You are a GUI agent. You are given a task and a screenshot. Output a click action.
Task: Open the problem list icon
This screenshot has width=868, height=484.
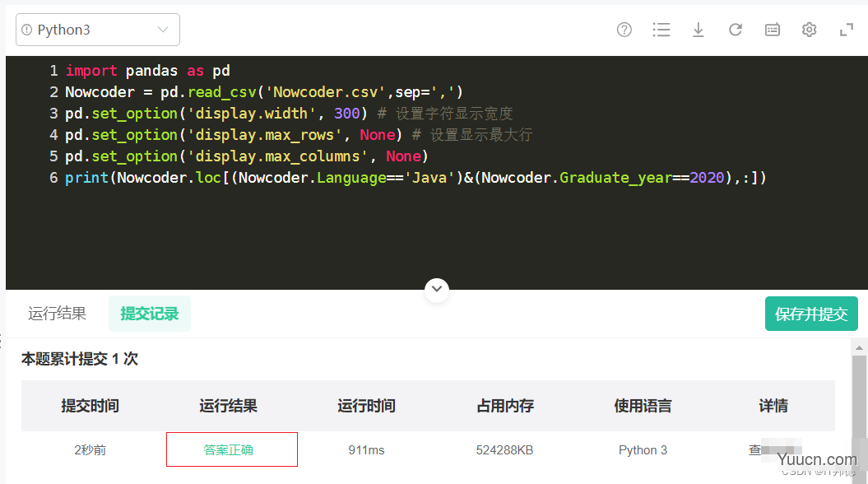661,30
